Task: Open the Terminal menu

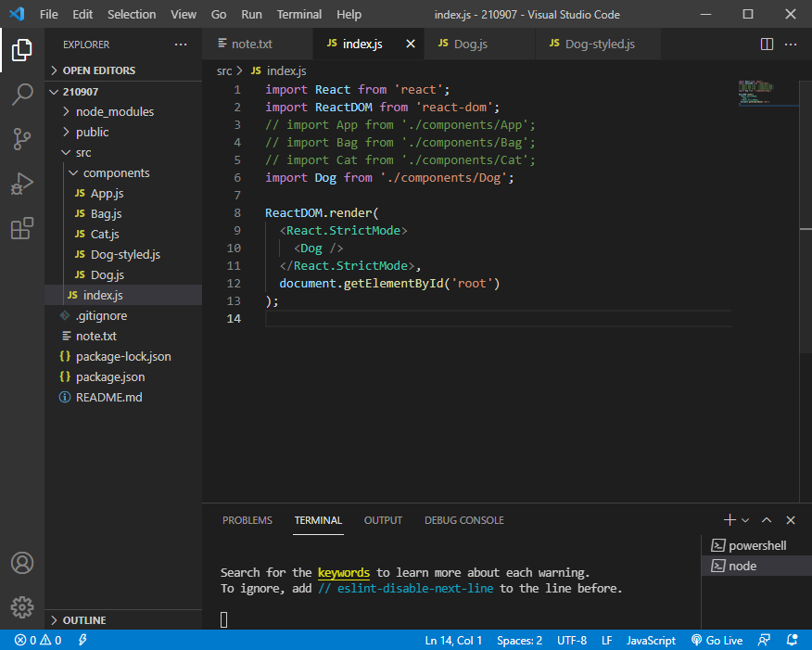Action: [298, 15]
